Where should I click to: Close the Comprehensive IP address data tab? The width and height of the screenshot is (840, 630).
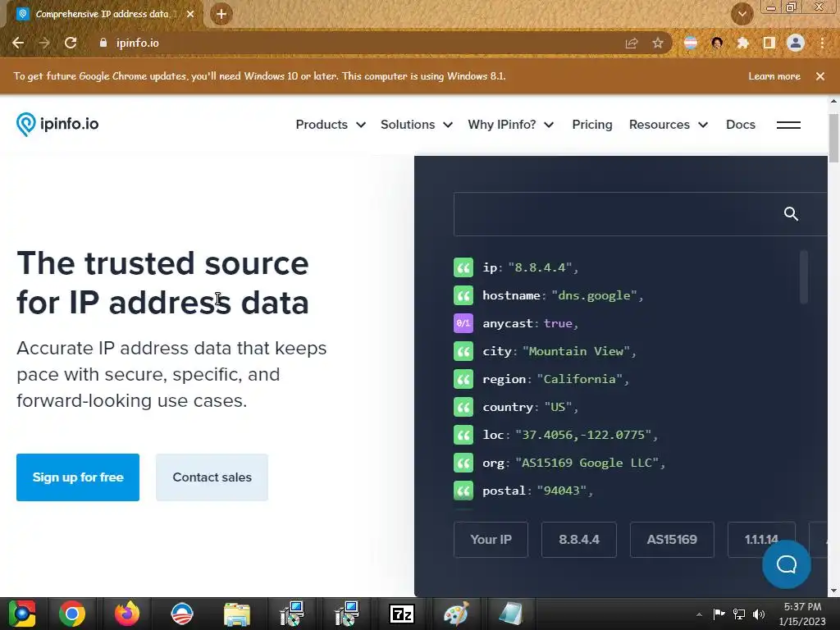[190, 14]
